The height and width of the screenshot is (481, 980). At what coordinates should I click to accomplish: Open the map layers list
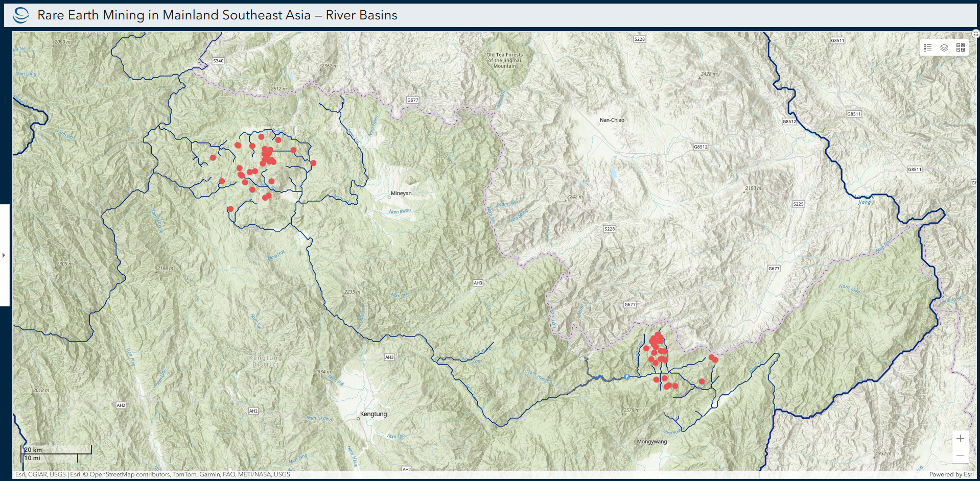tap(944, 47)
